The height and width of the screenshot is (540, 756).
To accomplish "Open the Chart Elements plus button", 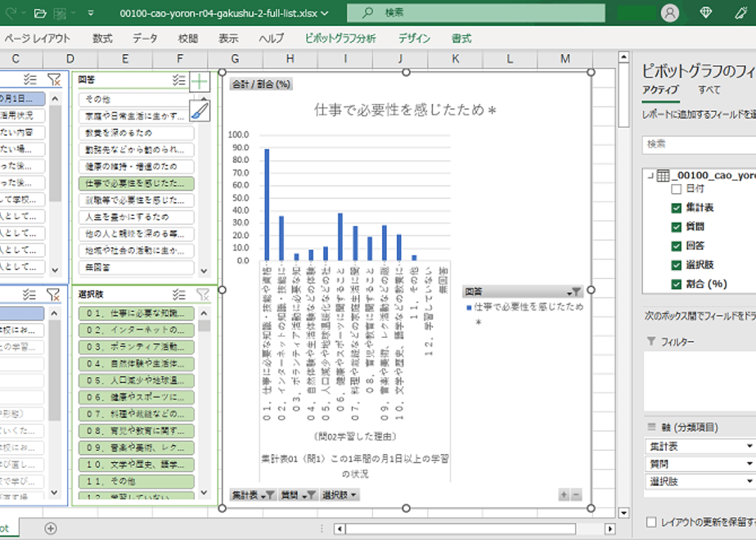I will pyautogui.click(x=200, y=82).
